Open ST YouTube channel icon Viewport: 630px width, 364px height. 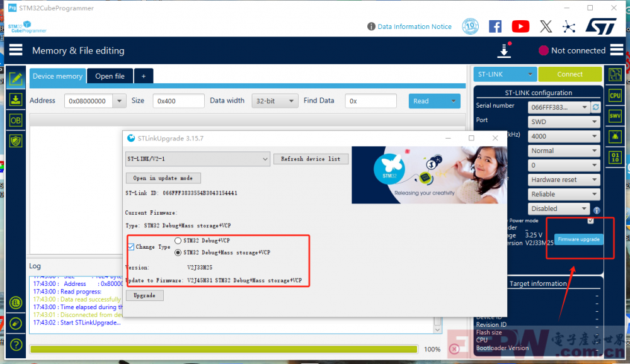[x=520, y=26]
